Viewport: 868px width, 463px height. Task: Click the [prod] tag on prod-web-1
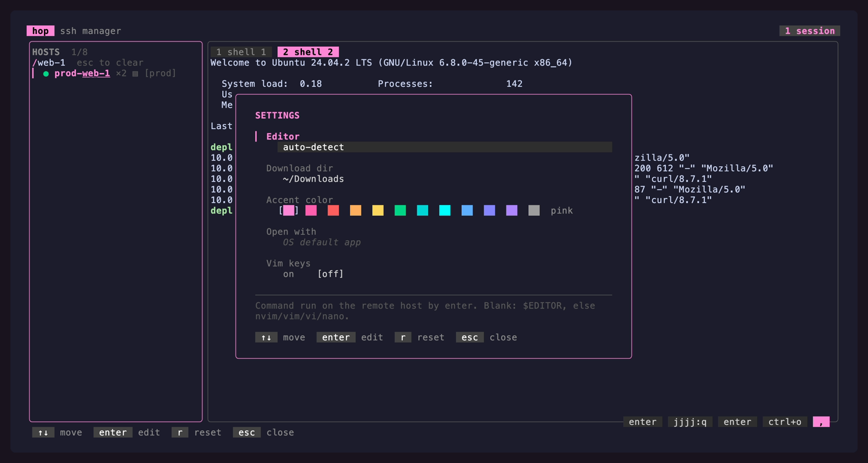point(160,74)
